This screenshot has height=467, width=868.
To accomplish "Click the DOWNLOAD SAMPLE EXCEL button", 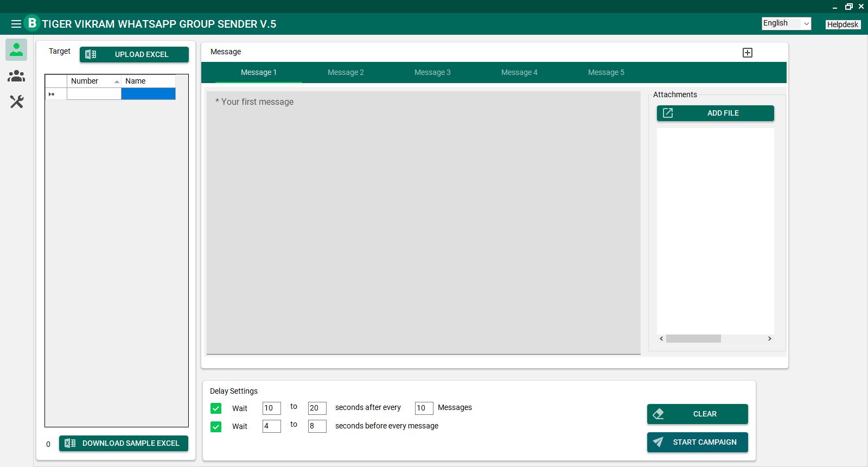I will point(124,443).
